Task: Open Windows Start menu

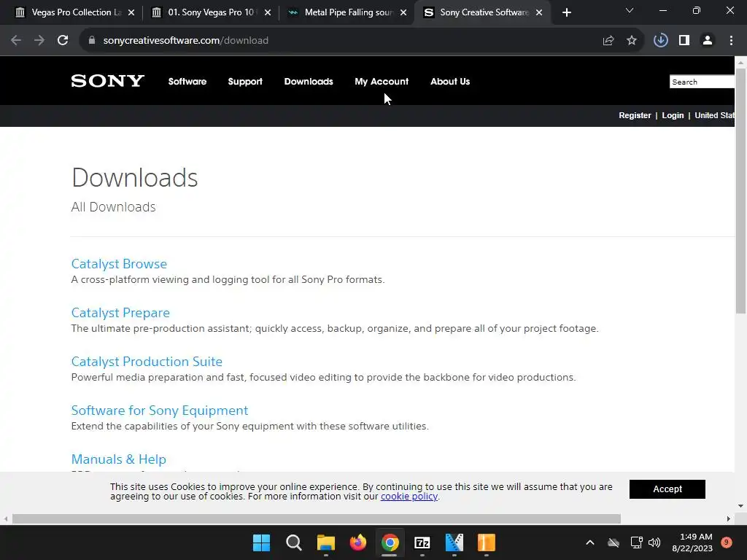Action: [262, 542]
